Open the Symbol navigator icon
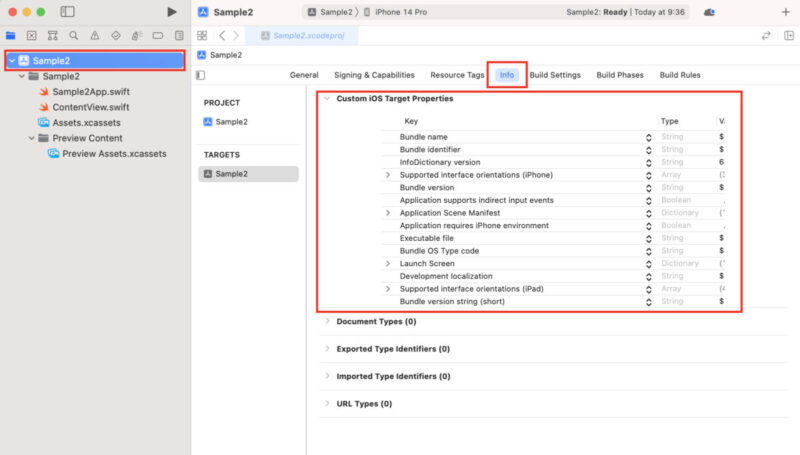Screen dimensions: 800x455 pos(53,35)
